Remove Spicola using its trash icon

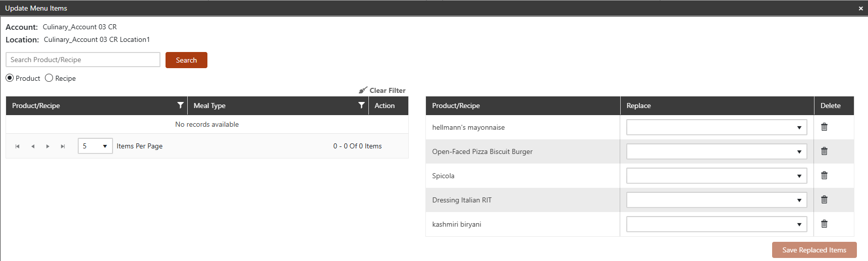pyautogui.click(x=824, y=175)
